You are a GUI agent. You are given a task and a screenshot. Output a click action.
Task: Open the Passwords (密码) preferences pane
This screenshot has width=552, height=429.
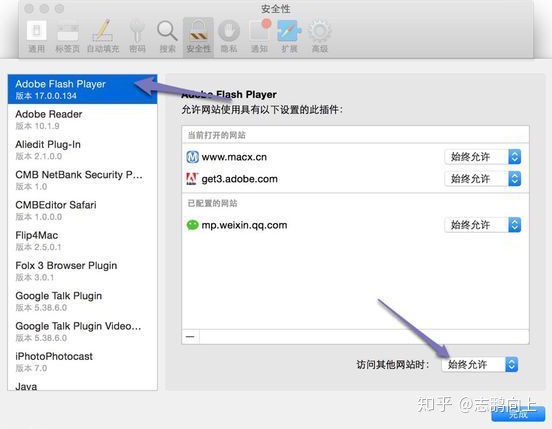pyautogui.click(x=137, y=37)
